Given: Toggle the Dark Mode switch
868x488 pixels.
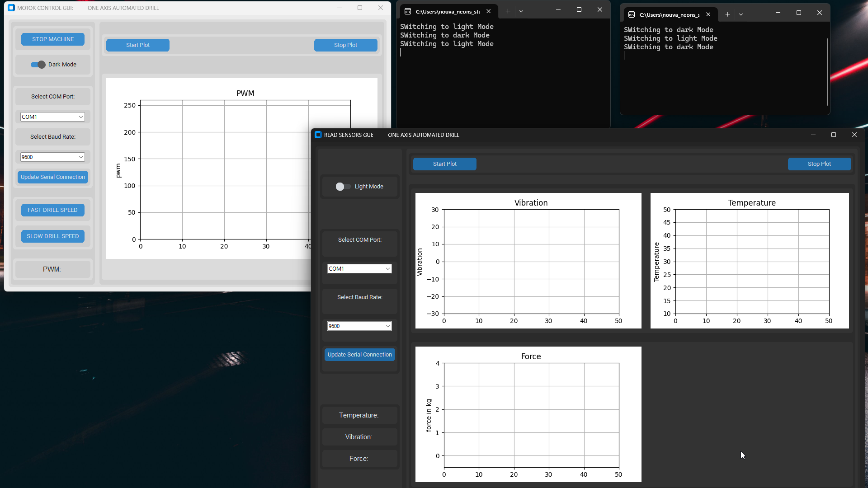Looking at the screenshot, I should tap(38, 65).
